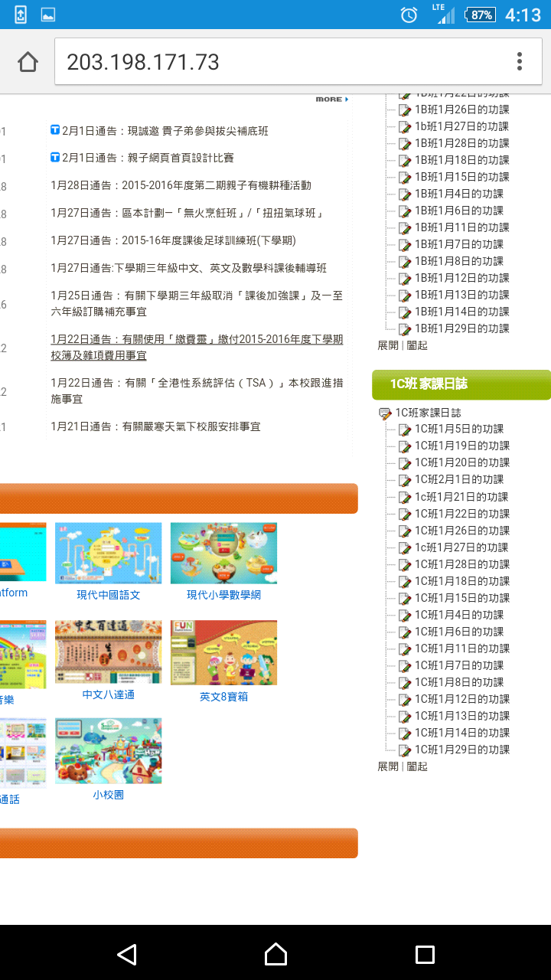Open the 現代中國語文 thumbnail
Screen dimensions: 551x980
click(x=109, y=554)
